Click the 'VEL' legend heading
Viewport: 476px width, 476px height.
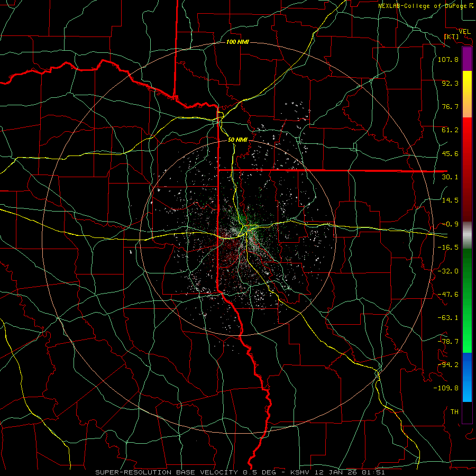click(464, 31)
